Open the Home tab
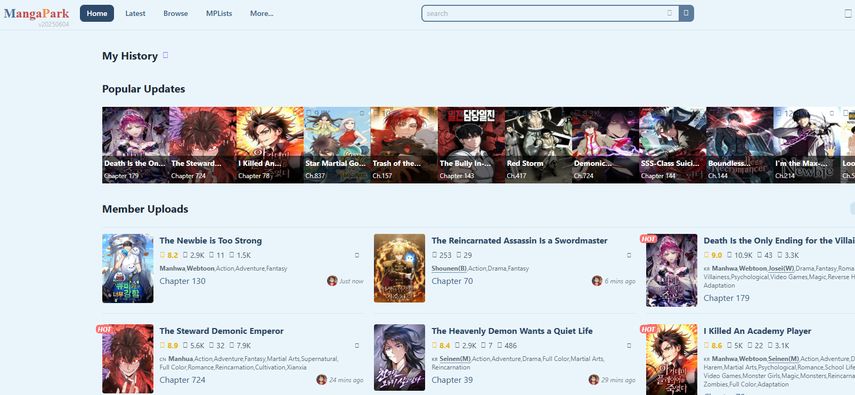This screenshot has height=395, width=855. point(97,13)
